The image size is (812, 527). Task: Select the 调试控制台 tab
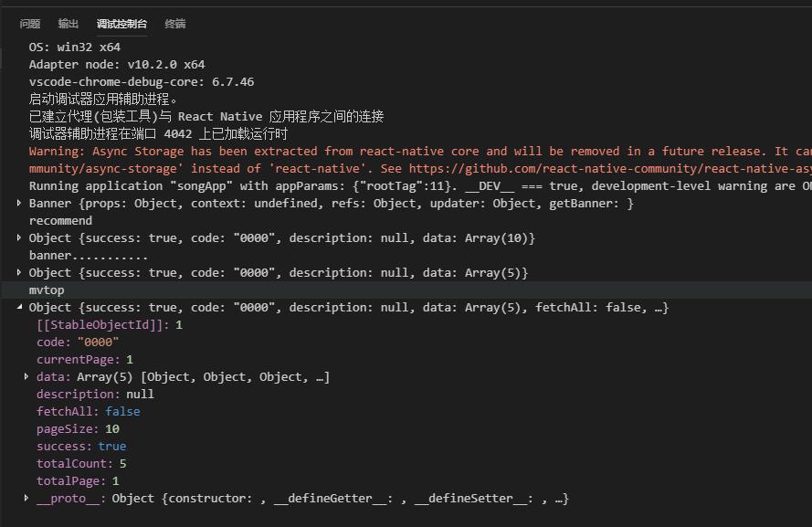click(x=121, y=24)
